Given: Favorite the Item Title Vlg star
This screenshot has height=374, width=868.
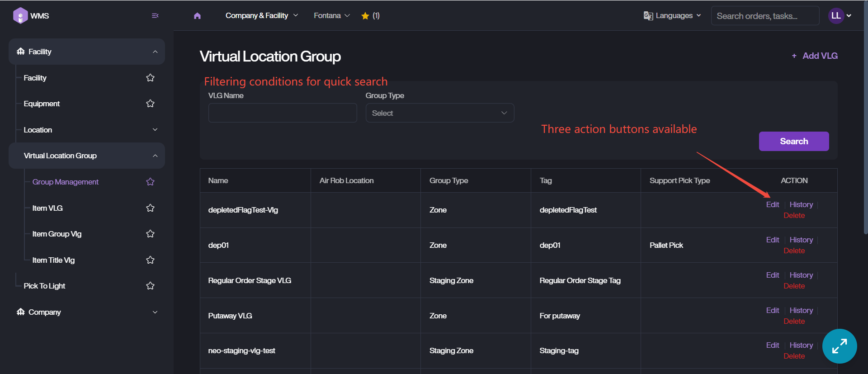Looking at the screenshot, I should [151, 260].
